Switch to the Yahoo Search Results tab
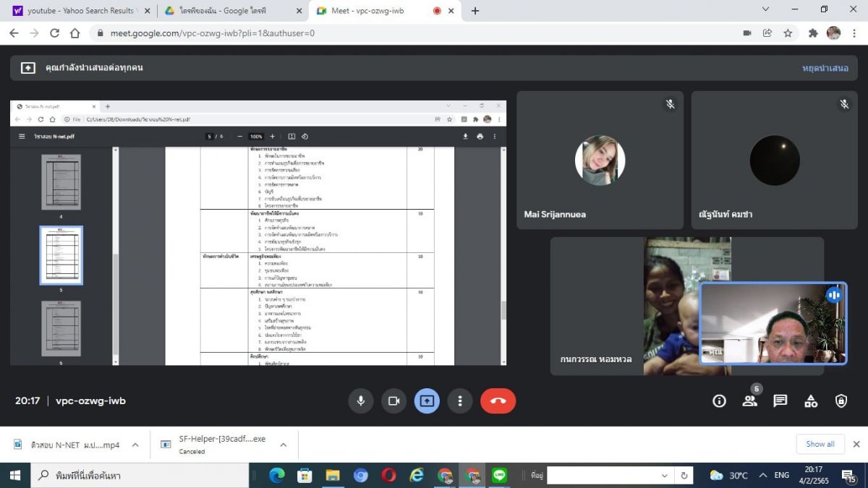Screen dimensions: 868x488 (x=80, y=11)
